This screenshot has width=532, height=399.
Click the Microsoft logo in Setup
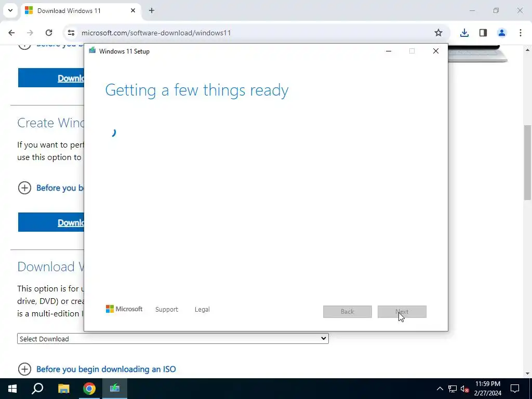(x=124, y=309)
